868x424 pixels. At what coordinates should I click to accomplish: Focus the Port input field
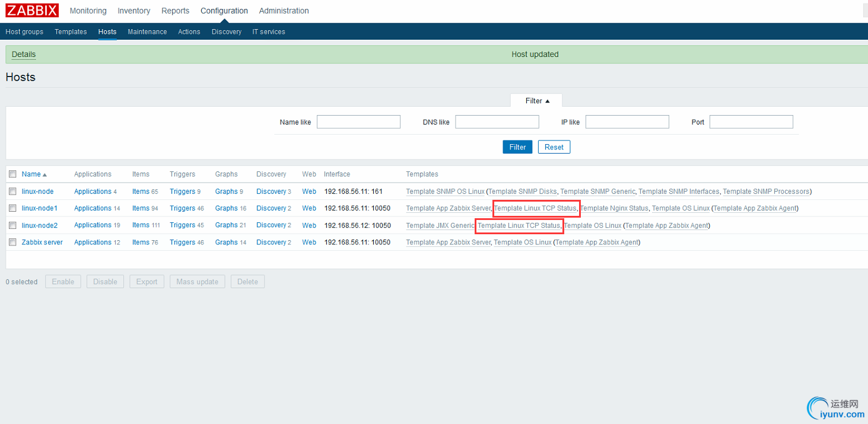[751, 122]
